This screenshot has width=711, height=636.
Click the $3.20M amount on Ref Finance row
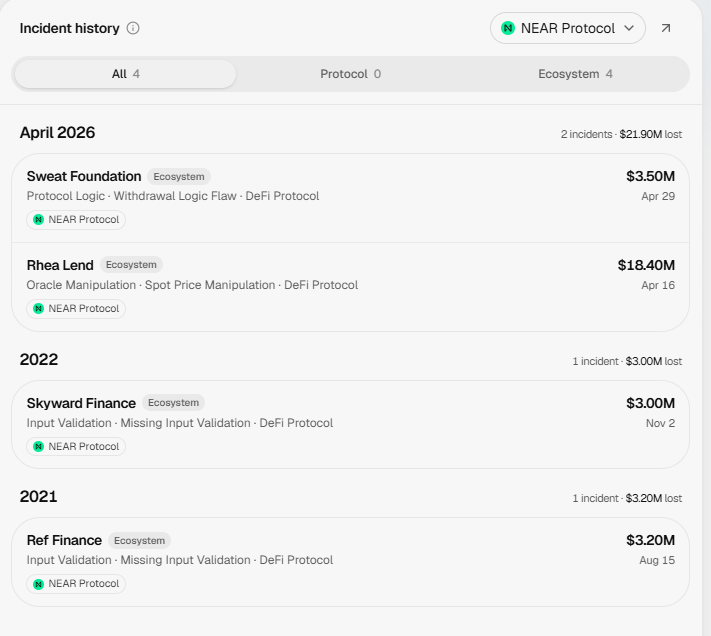pos(650,540)
